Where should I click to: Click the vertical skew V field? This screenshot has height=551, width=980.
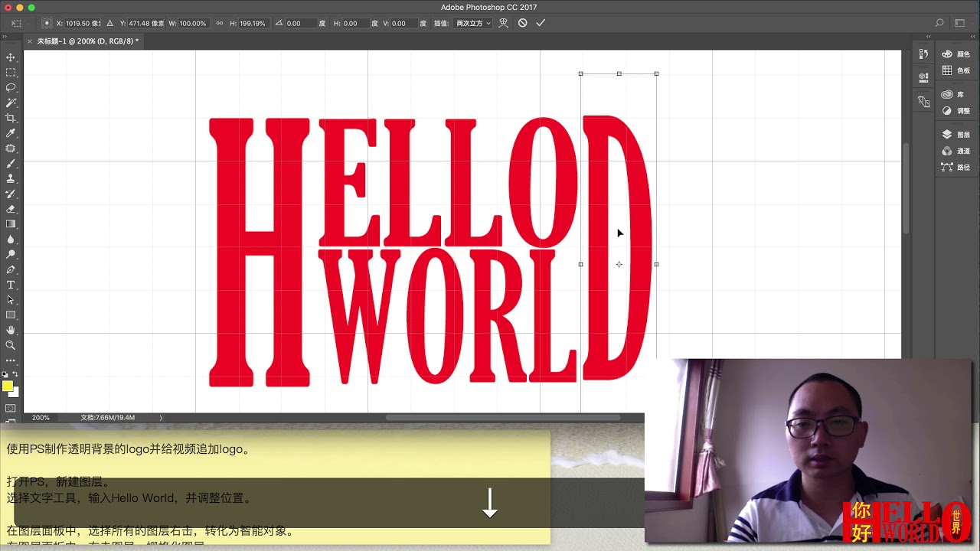(404, 23)
